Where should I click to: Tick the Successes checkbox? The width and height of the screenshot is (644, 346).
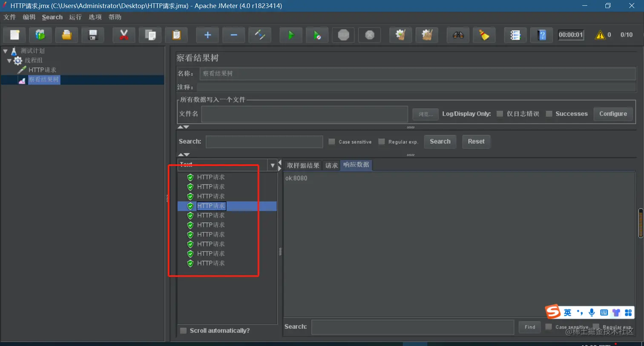coord(549,114)
